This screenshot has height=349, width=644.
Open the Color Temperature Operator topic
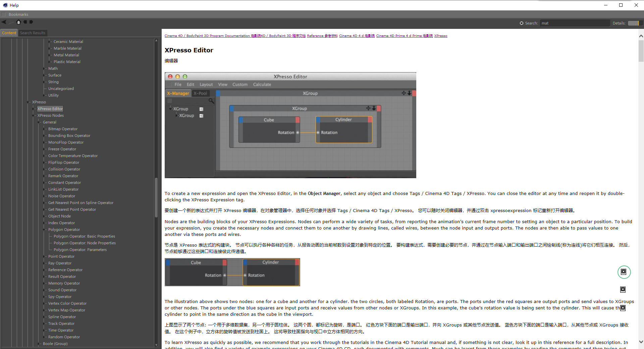click(x=73, y=156)
